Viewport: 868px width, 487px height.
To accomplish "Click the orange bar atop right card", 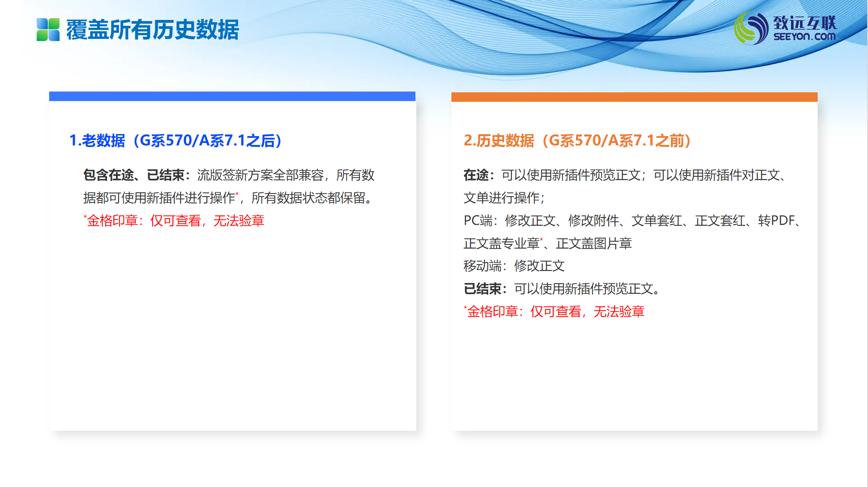I will [634, 97].
